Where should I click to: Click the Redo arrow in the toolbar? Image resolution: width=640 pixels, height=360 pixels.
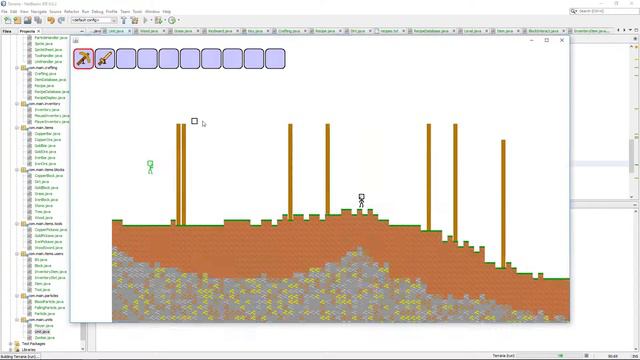(61, 20)
